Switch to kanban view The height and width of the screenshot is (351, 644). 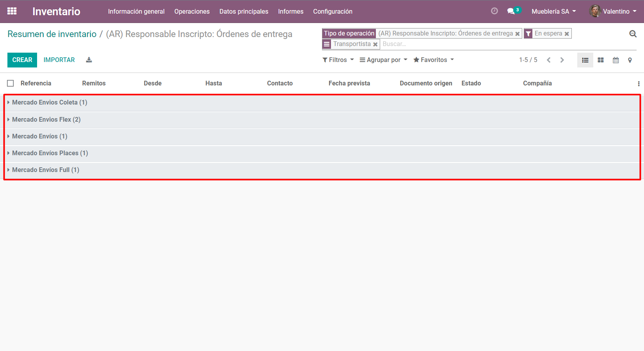(x=601, y=60)
